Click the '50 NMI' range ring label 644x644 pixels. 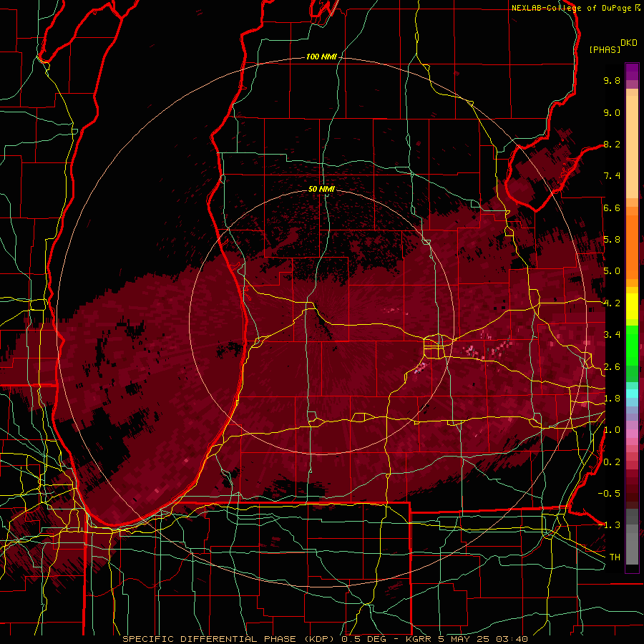point(321,189)
